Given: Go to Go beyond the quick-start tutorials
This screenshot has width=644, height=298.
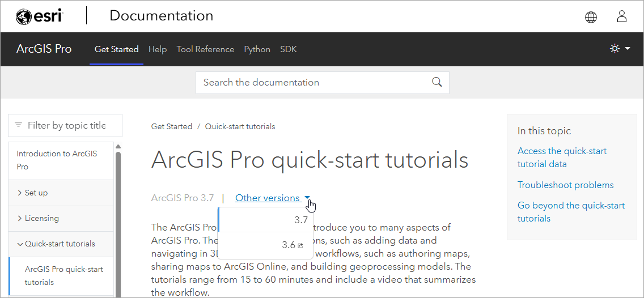Looking at the screenshot, I should click(x=571, y=212).
